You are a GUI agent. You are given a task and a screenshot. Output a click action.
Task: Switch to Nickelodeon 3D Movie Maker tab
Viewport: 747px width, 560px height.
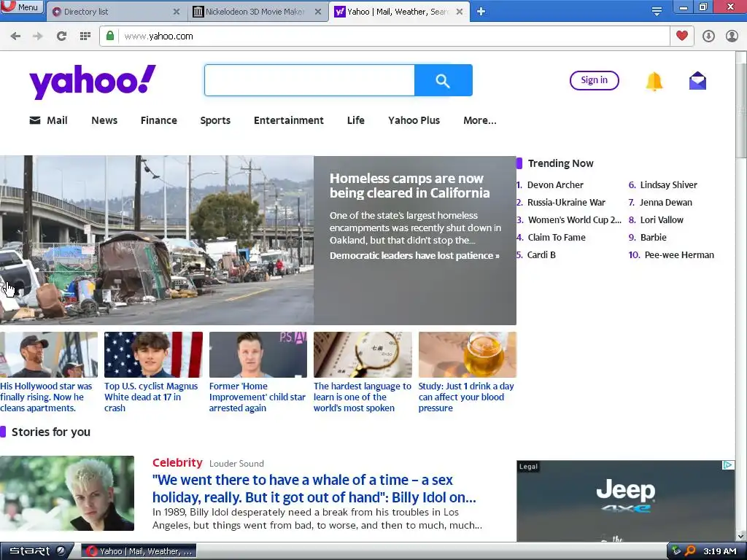tap(258, 12)
